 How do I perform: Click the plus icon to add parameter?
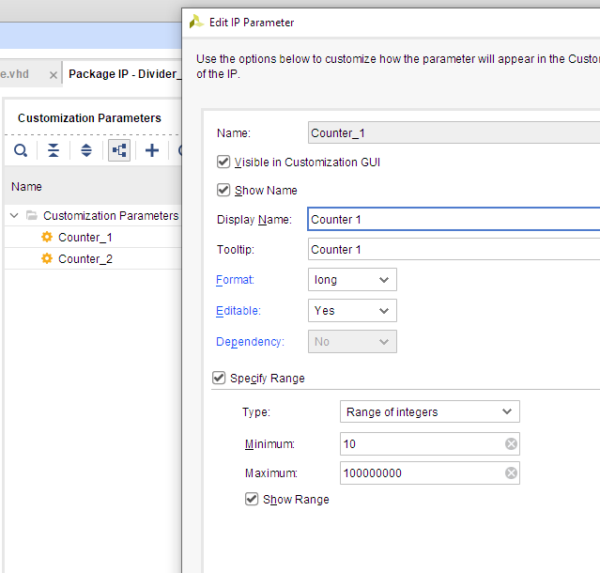coord(152,150)
